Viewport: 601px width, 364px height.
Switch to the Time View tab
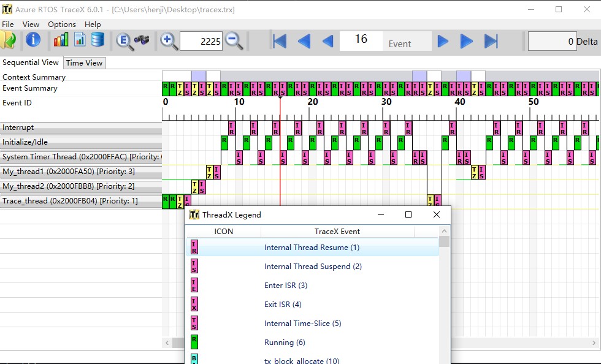pos(84,63)
